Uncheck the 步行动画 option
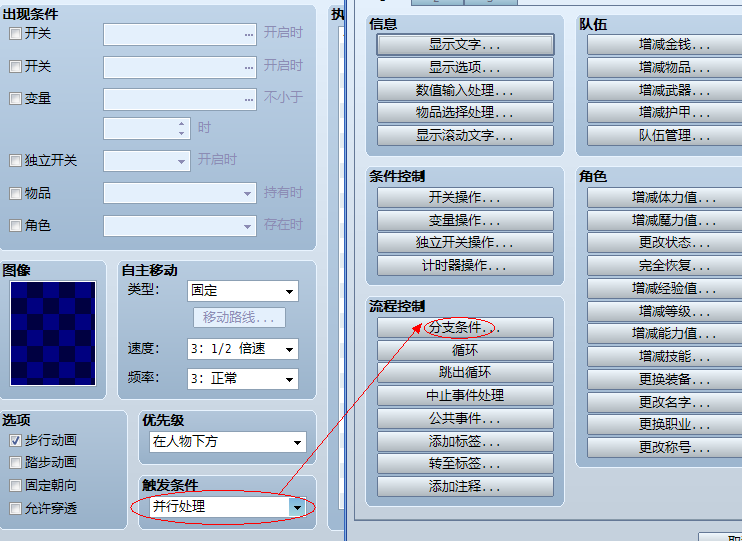Viewport: 742px width, 541px height. pos(16,440)
